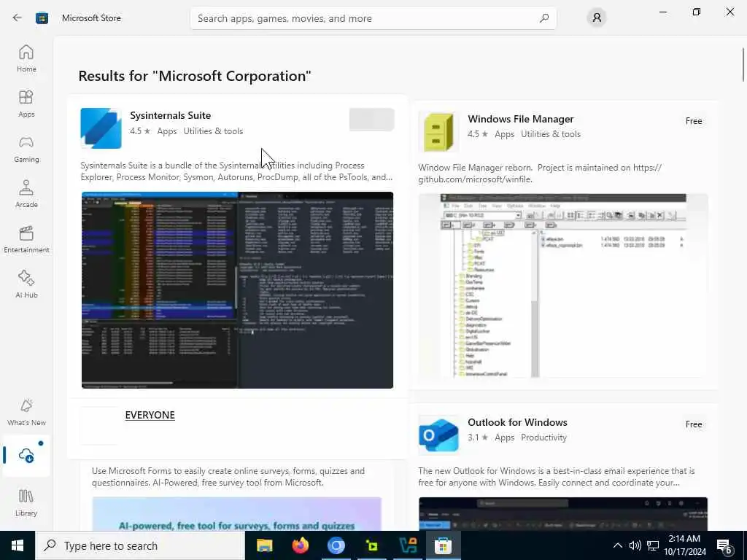Open the Gaming section in sidebar

tap(26, 149)
